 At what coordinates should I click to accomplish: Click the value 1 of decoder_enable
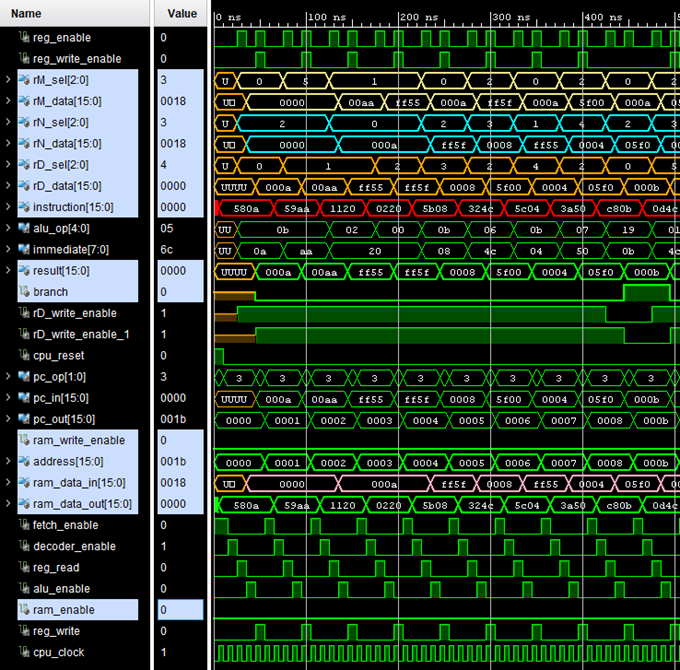pos(163,546)
